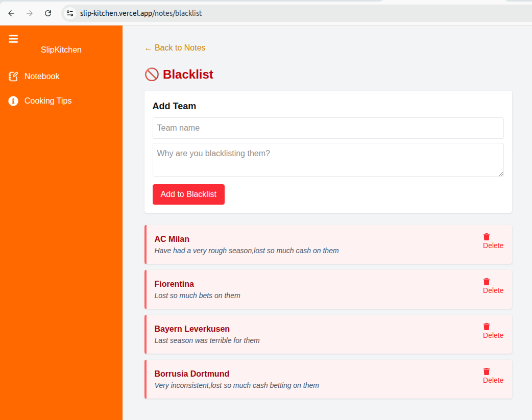Click the browser forward arrow
Screen dimensions: 532x420
pos(30,13)
